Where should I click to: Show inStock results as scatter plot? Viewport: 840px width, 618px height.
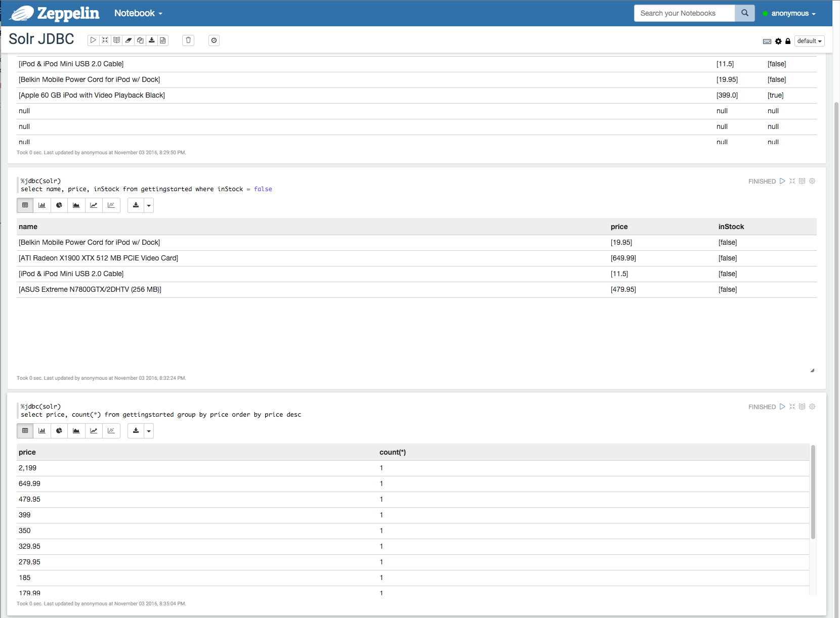[111, 205]
